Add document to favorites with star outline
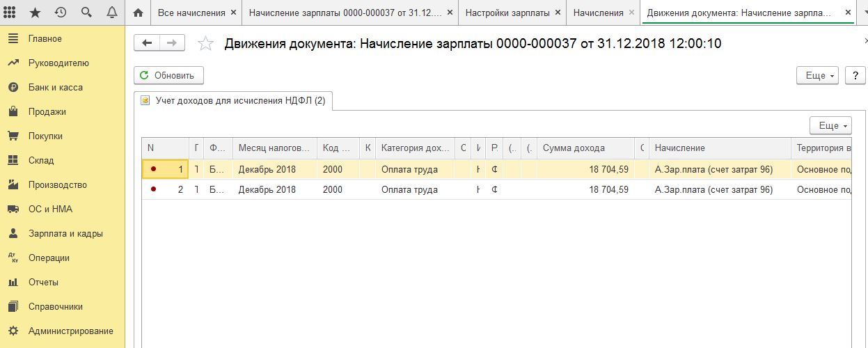 [x=205, y=44]
